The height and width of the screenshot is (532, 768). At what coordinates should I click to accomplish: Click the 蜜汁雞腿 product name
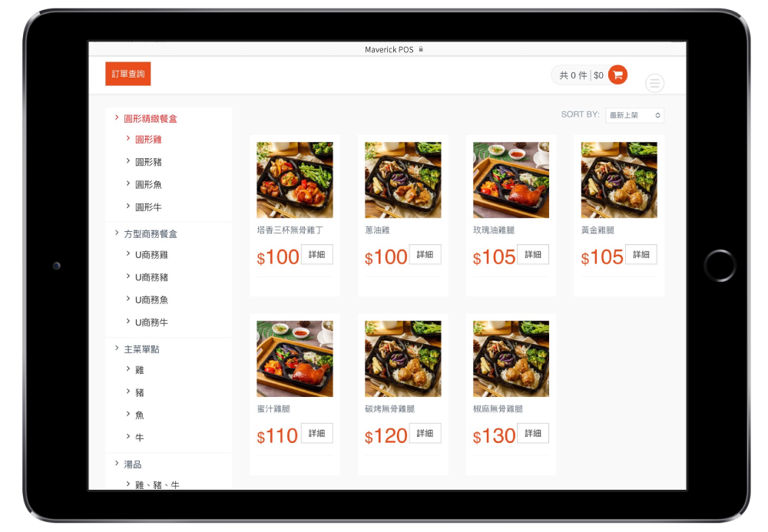273,408
